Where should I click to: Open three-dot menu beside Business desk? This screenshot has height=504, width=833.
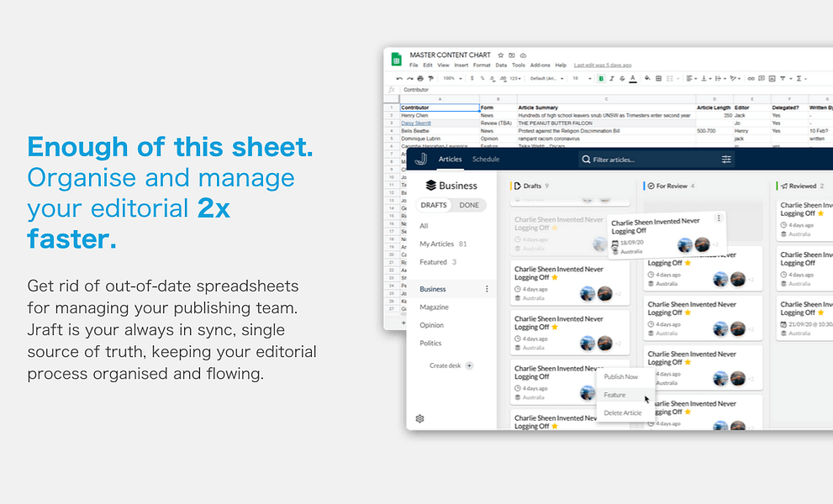click(x=487, y=289)
